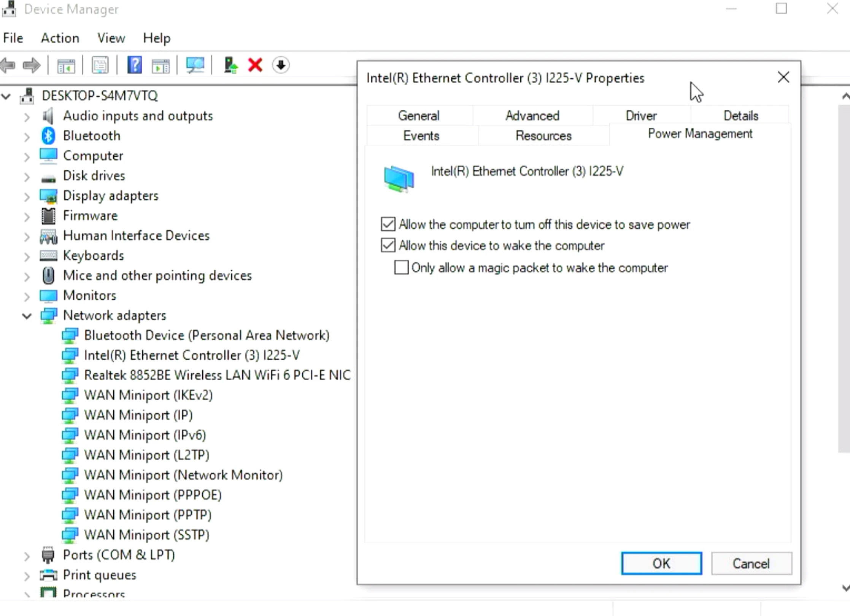Expand the Bluetooth node chevron
Image resolution: width=850 pixels, height=616 pixels.
pos(27,137)
